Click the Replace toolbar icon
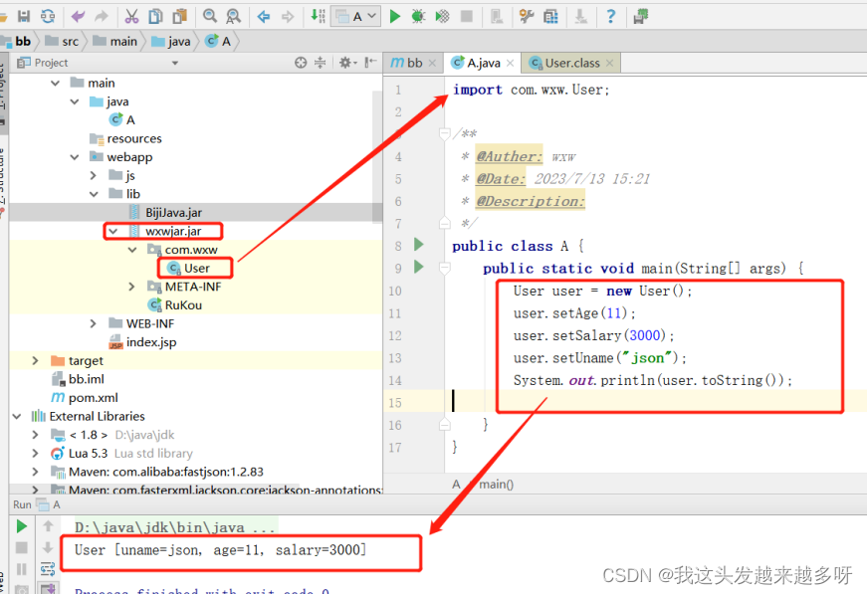The height and width of the screenshot is (594, 868). pos(234,17)
